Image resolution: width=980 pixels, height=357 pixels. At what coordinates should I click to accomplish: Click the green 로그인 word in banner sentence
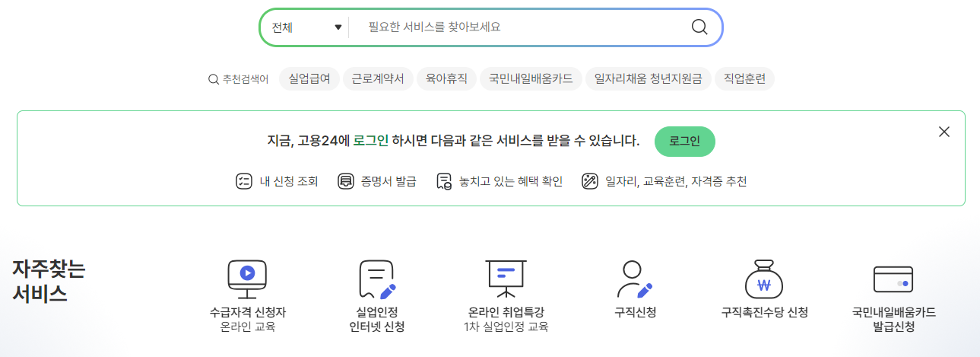click(370, 141)
